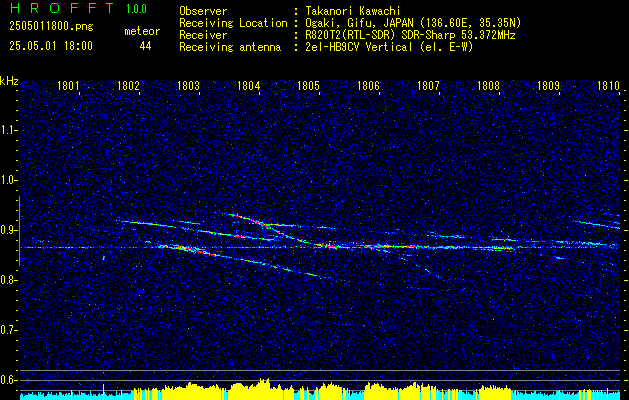This screenshot has height=400, width=629.
Task: Click the 1804 time marker
Action: click(x=248, y=85)
